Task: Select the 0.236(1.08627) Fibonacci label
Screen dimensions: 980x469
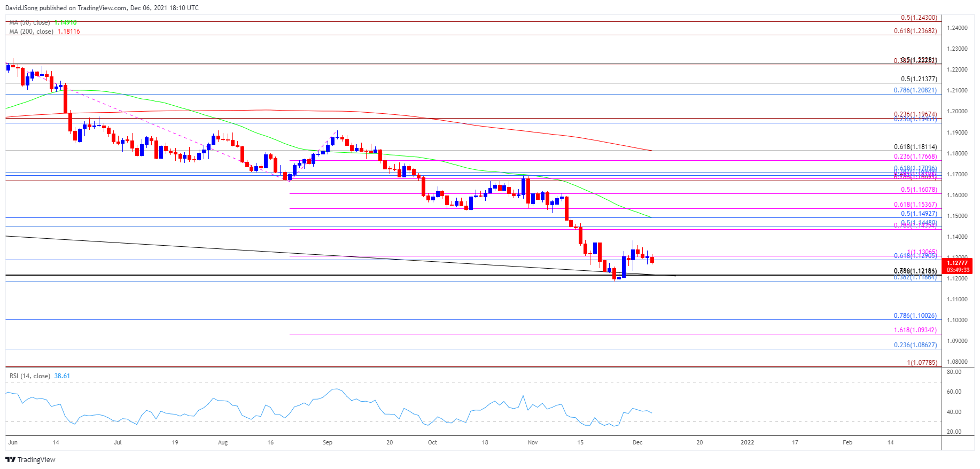Action: tap(915, 345)
